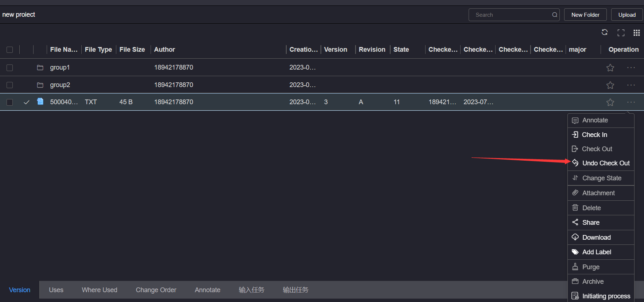Click the Upload button

tap(627, 15)
